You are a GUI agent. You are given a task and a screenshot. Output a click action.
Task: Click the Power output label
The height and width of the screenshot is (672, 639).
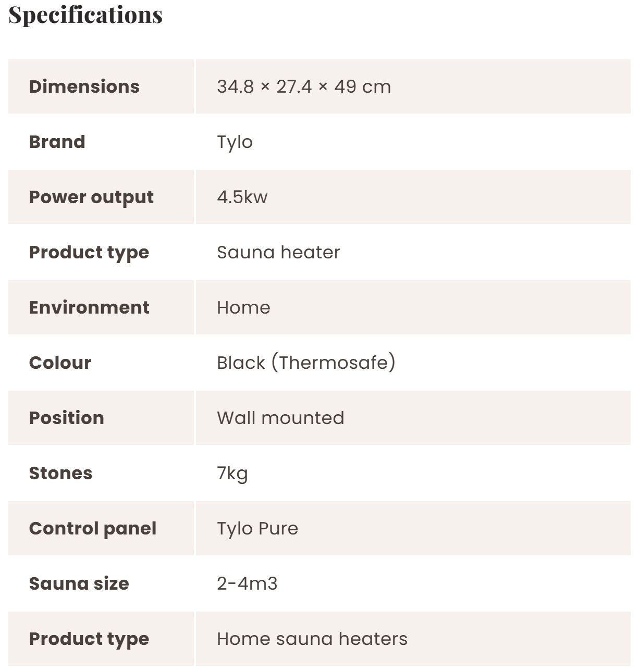tap(91, 197)
